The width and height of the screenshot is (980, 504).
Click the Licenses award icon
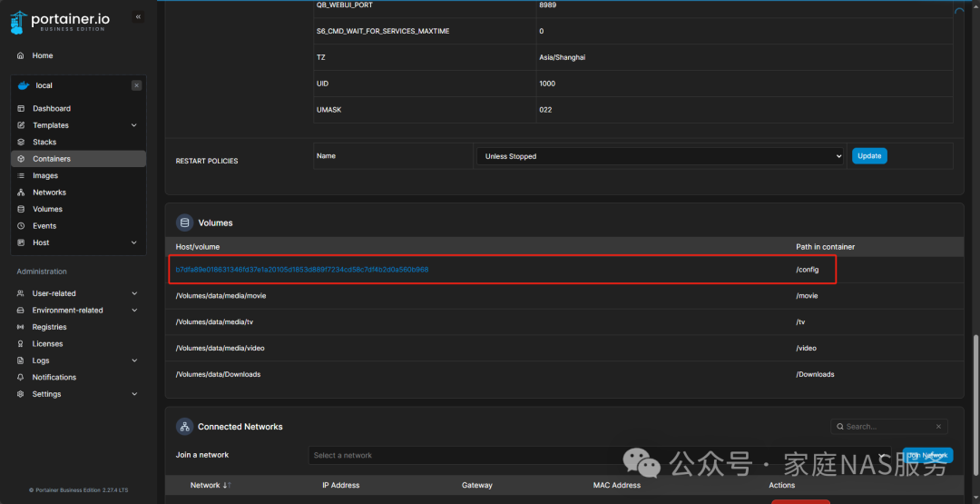[21, 344]
